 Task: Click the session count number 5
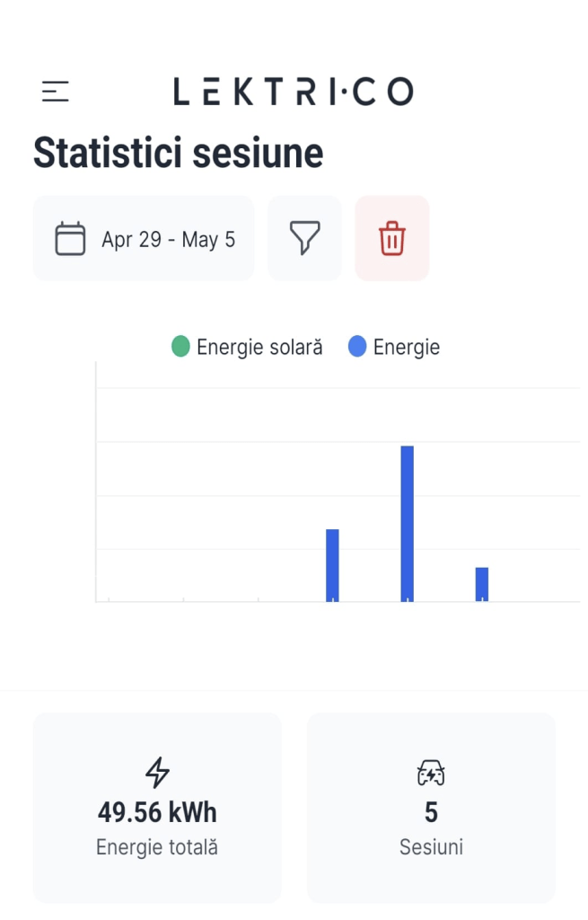[431, 813]
